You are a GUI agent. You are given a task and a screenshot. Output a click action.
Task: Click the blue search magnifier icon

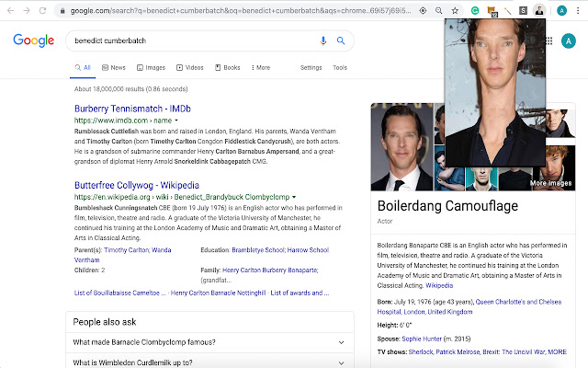(341, 40)
